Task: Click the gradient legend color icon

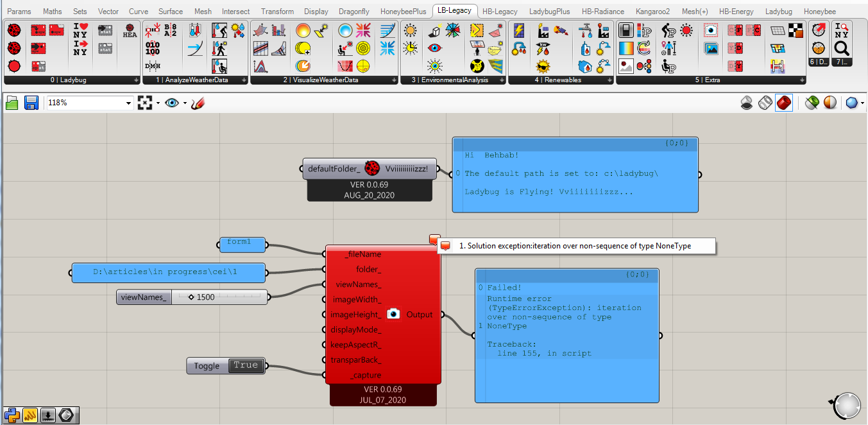Action: [626, 48]
